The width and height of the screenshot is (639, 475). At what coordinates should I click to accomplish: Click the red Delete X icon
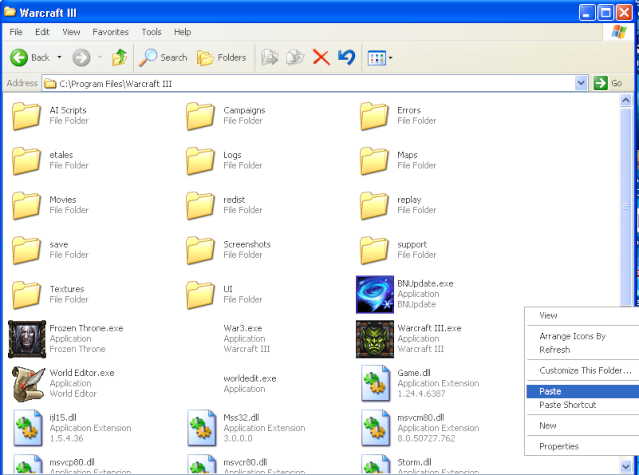pyautogui.click(x=321, y=57)
